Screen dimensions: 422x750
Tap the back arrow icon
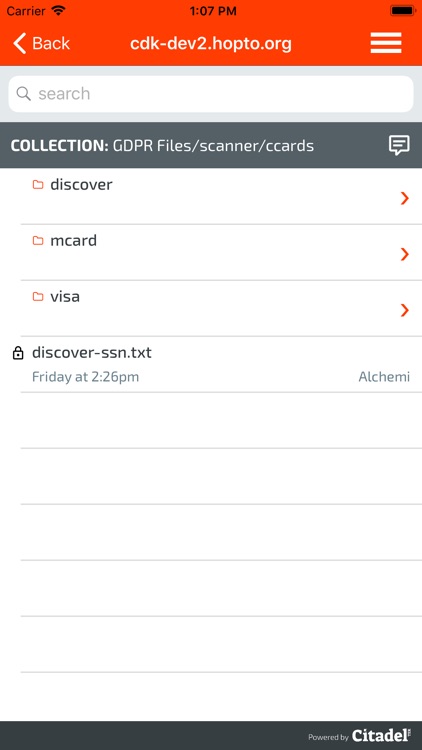19,44
